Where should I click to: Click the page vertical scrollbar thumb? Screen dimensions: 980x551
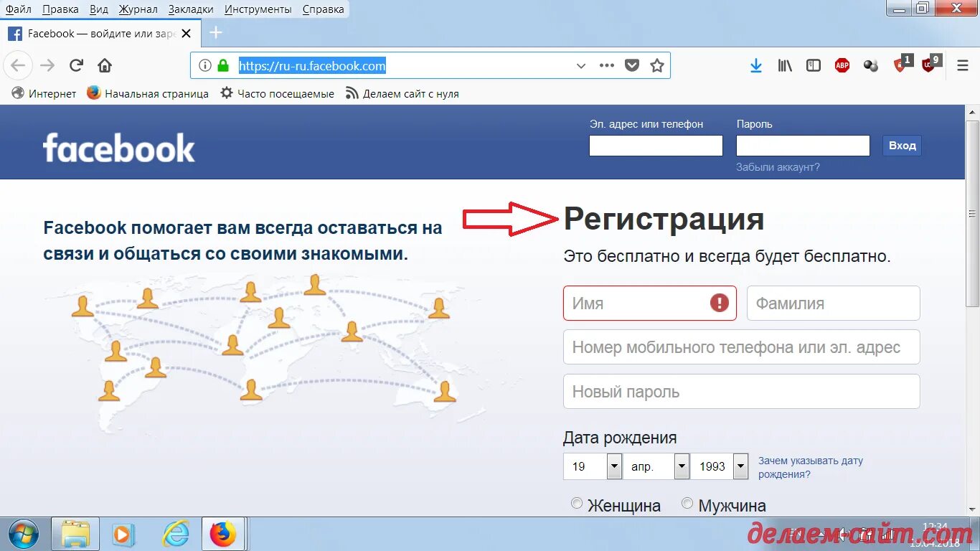[973, 214]
